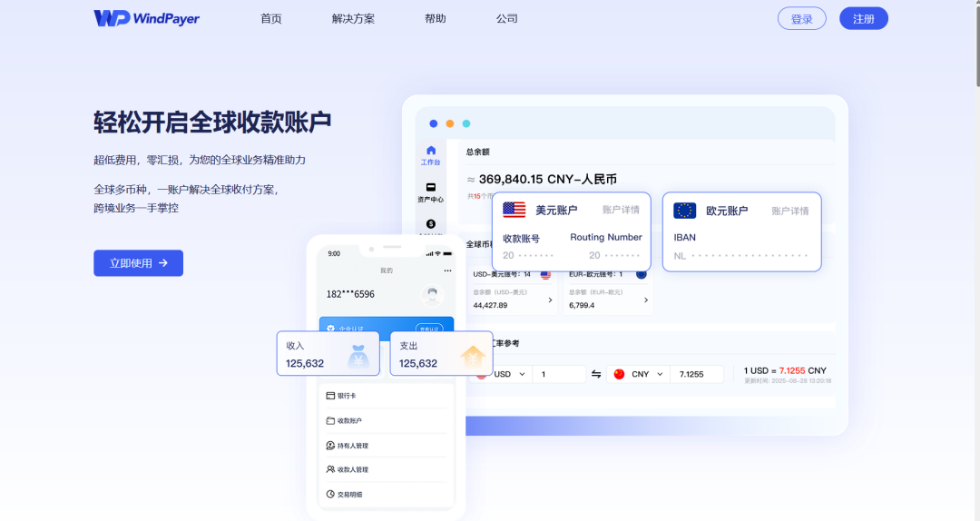
Task: Open 交易明细 in the phone menu
Action: tap(386, 494)
